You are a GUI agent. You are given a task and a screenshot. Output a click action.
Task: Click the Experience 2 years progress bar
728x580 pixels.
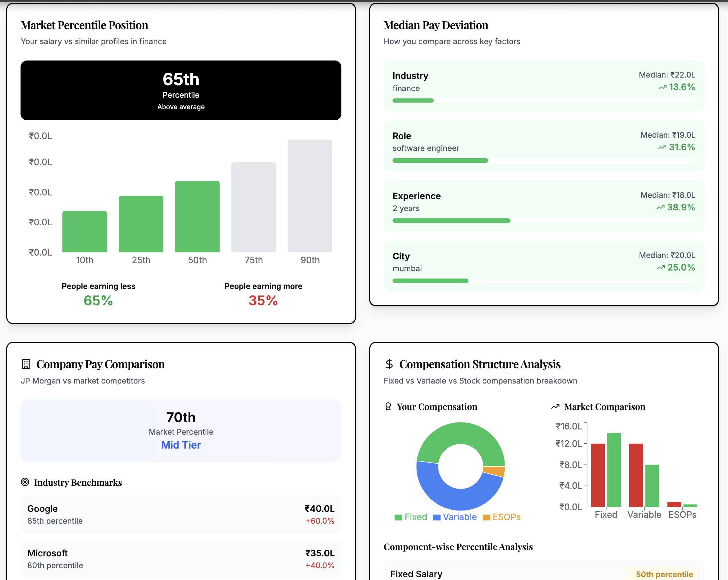point(544,220)
